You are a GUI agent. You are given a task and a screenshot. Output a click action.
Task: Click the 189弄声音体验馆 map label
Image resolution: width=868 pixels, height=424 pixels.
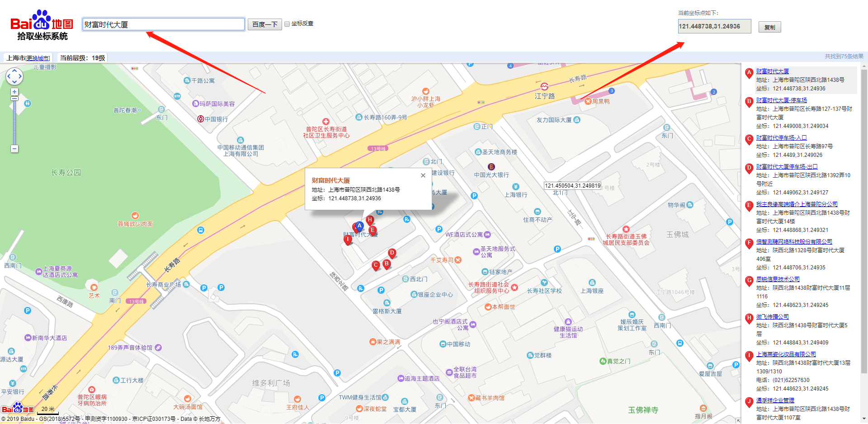(x=130, y=348)
